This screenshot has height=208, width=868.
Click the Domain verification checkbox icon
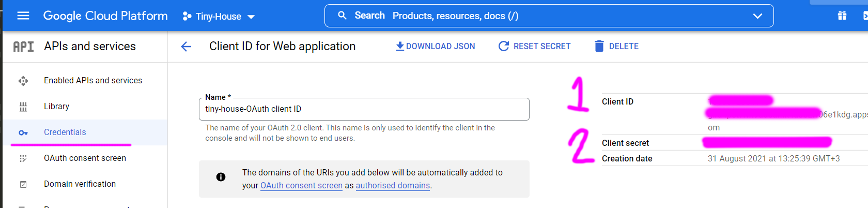tap(23, 184)
